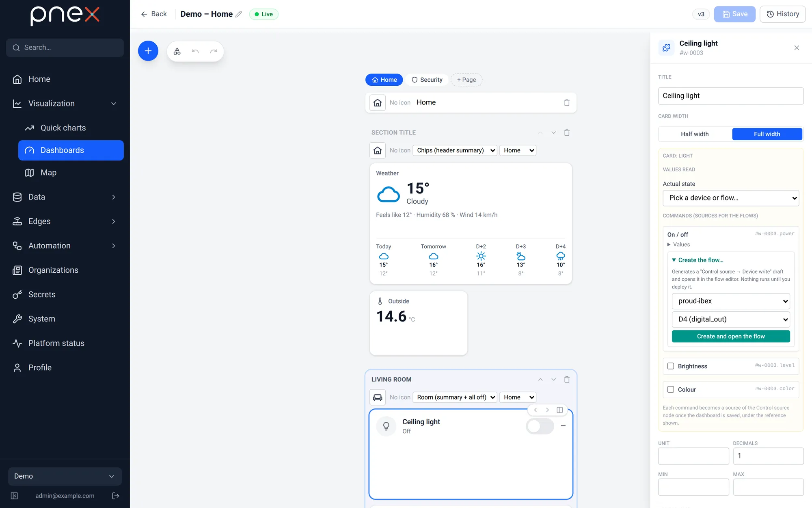Open Quick charts in the sidebar
812x508 pixels.
tap(71, 128)
